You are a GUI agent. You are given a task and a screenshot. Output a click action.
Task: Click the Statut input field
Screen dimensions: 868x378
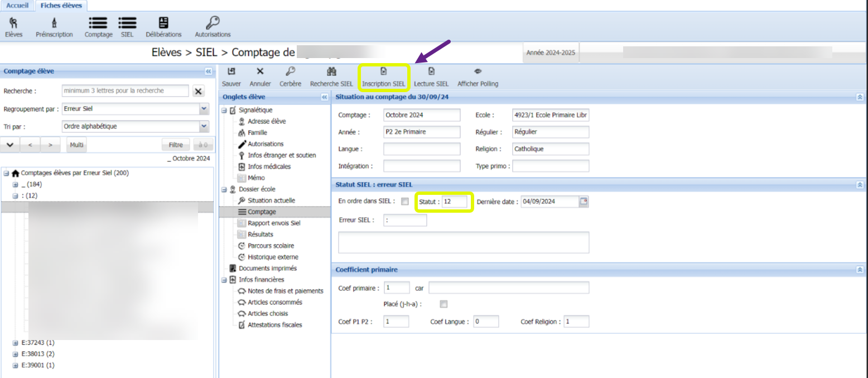(454, 202)
